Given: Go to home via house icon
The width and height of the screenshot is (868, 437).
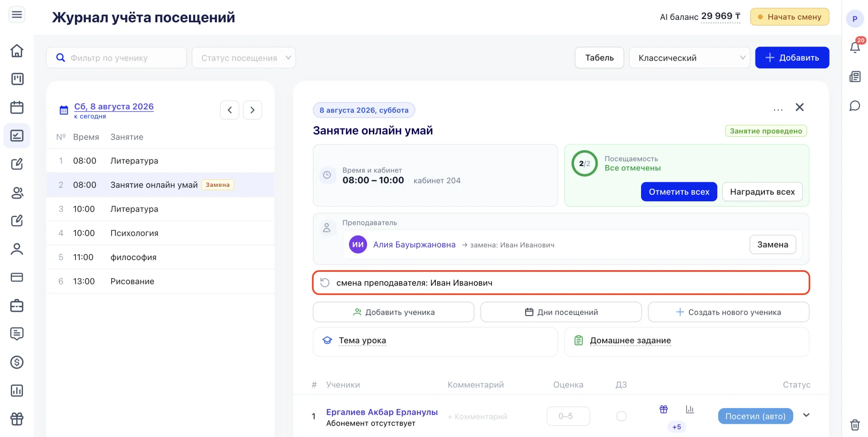Looking at the screenshot, I should pyautogui.click(x=17, y=51).
